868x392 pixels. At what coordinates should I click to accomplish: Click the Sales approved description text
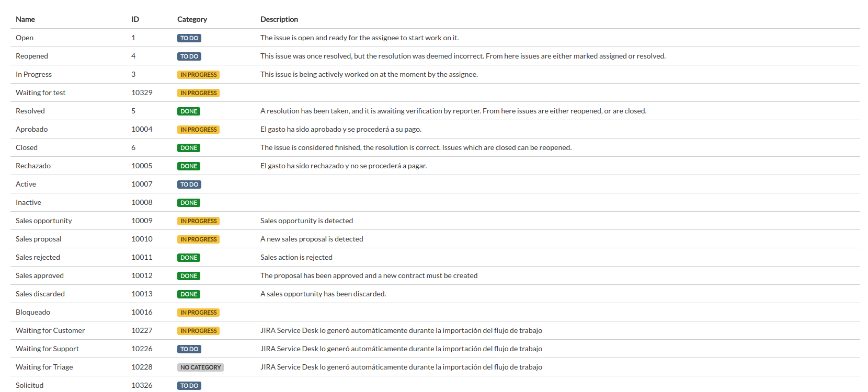coord(369,275)
